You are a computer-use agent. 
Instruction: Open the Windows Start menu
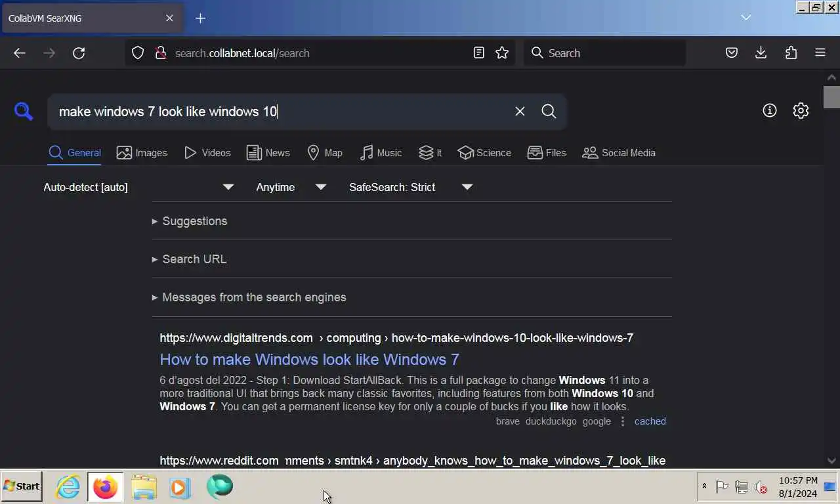tap(22, 486)
